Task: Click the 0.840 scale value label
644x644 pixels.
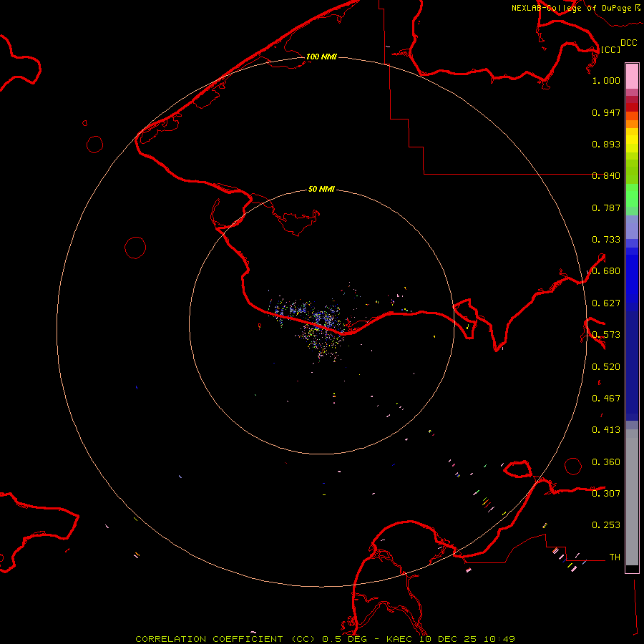Action: (x=606, y=176)
